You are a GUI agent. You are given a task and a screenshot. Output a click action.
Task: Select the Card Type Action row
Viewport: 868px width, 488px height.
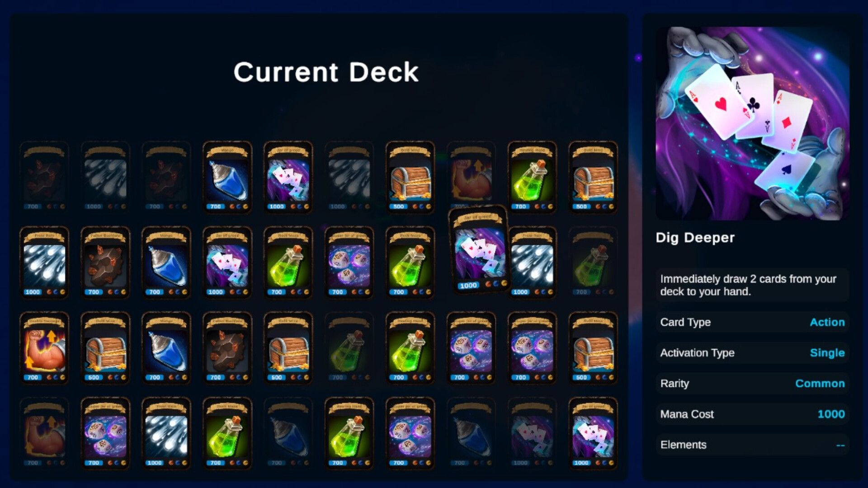(x=752, y=322)
